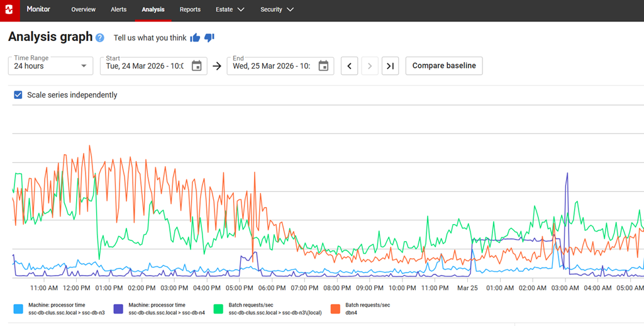This screenshot has height=326, width=644.
Task: Expand the Estate menu
Action: pos(231,10)
